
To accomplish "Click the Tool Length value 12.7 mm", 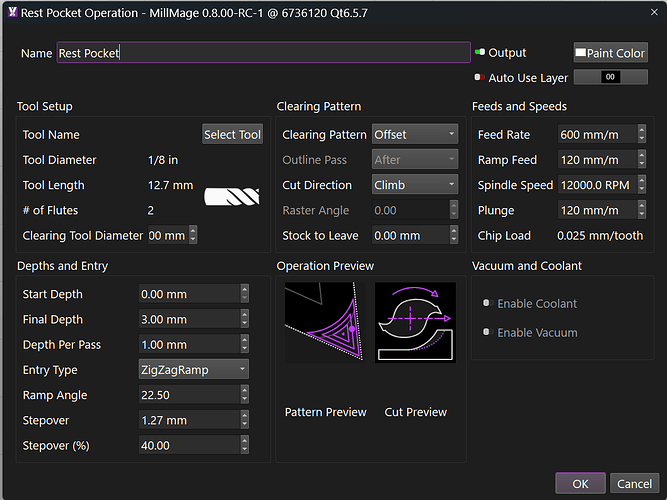I will (170, 185).
